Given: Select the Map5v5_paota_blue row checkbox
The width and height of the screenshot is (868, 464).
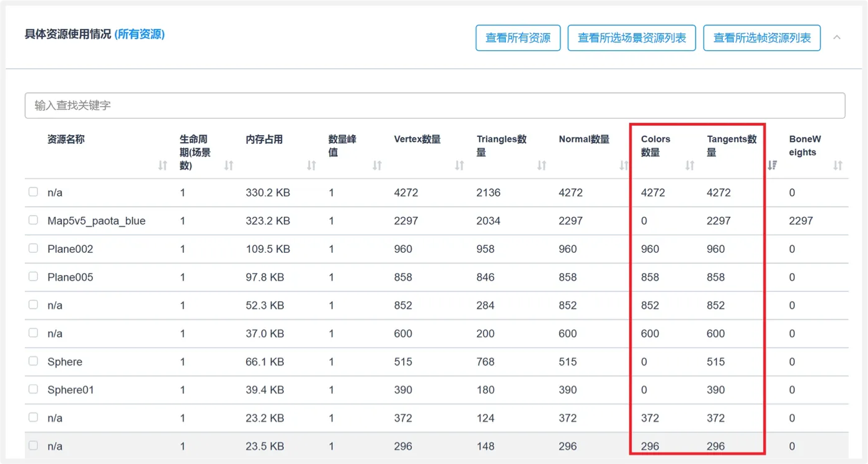Looking at the screenshot, I should tap(33, 220).
